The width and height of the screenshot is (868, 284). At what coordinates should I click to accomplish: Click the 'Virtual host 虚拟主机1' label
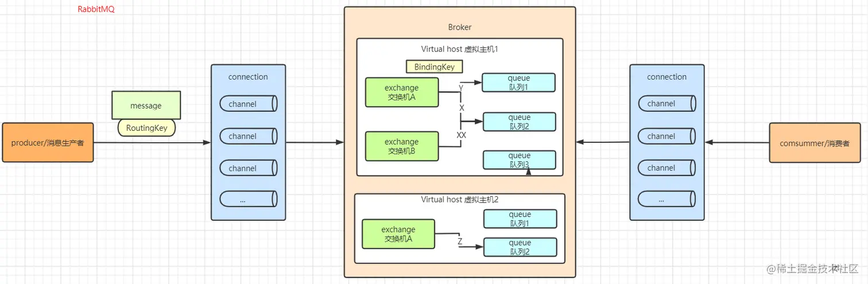pyautogui.click(x=460, y=49)
